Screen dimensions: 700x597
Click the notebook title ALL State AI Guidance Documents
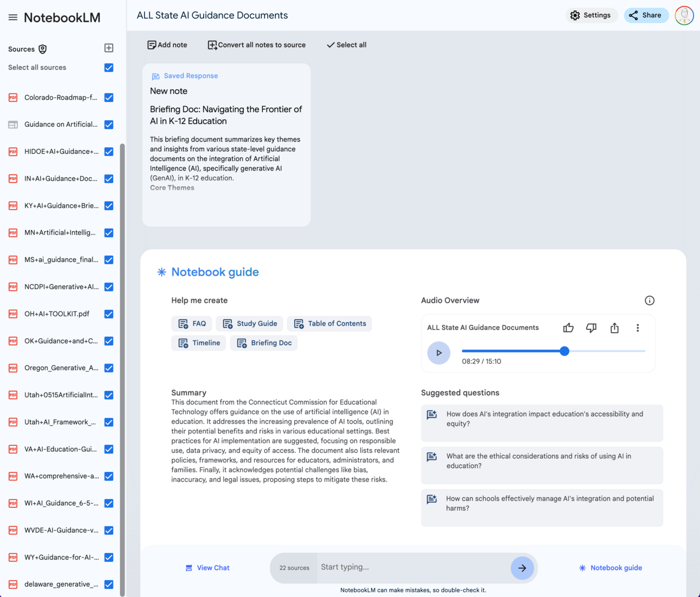click(x=212, y=15)
